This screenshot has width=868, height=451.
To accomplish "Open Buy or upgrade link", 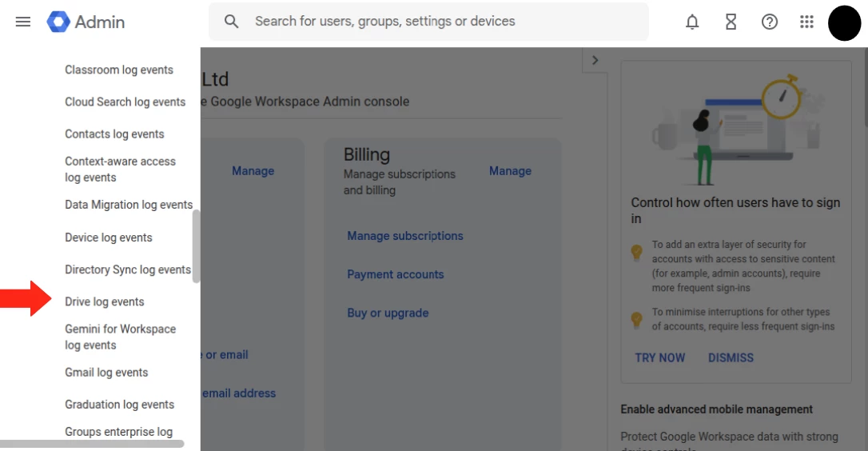I will tap(388, 313).
